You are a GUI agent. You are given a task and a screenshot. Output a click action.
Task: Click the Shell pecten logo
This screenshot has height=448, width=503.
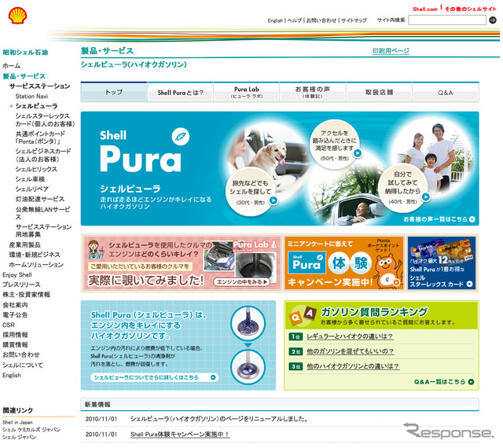(x=17, y=16)
